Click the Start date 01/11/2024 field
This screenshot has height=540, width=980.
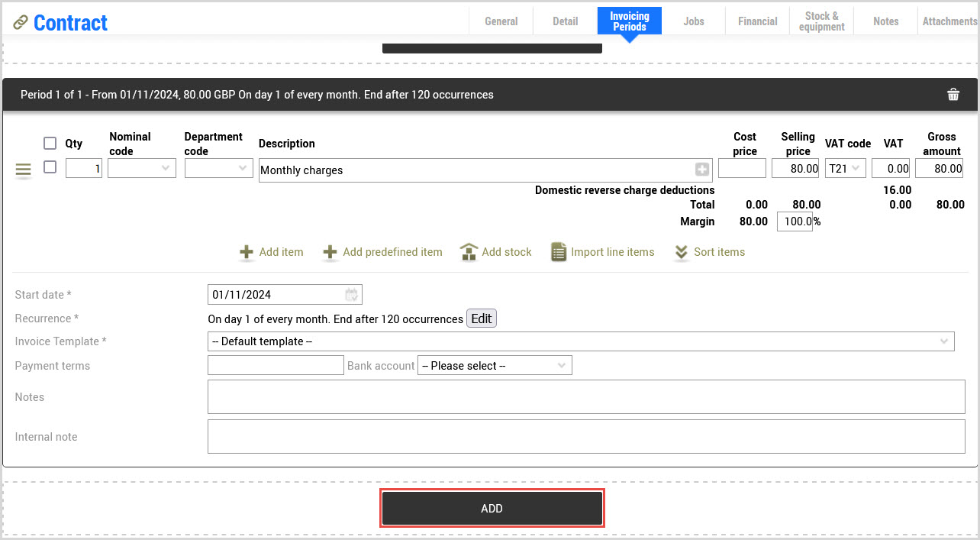pos(285,294)
